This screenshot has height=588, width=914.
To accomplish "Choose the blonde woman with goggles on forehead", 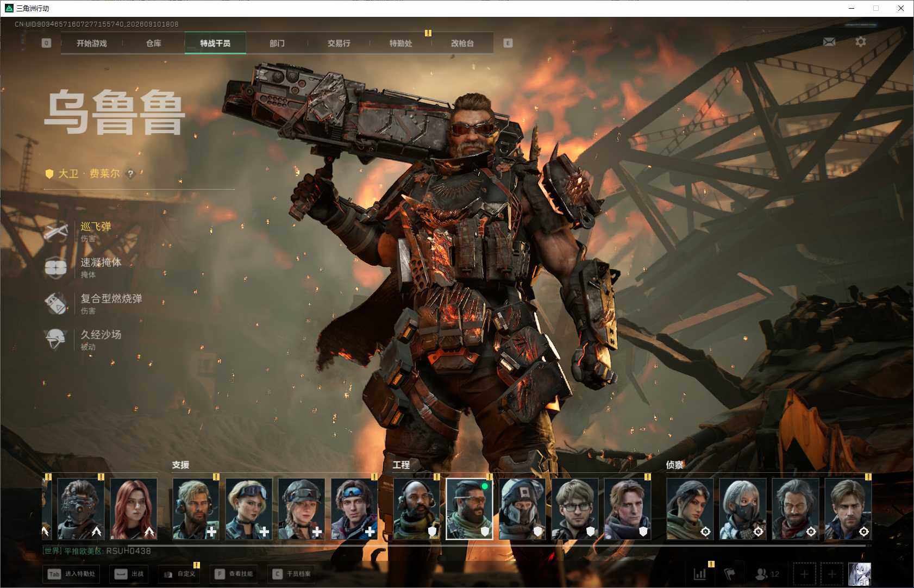I will coord(249,509).
